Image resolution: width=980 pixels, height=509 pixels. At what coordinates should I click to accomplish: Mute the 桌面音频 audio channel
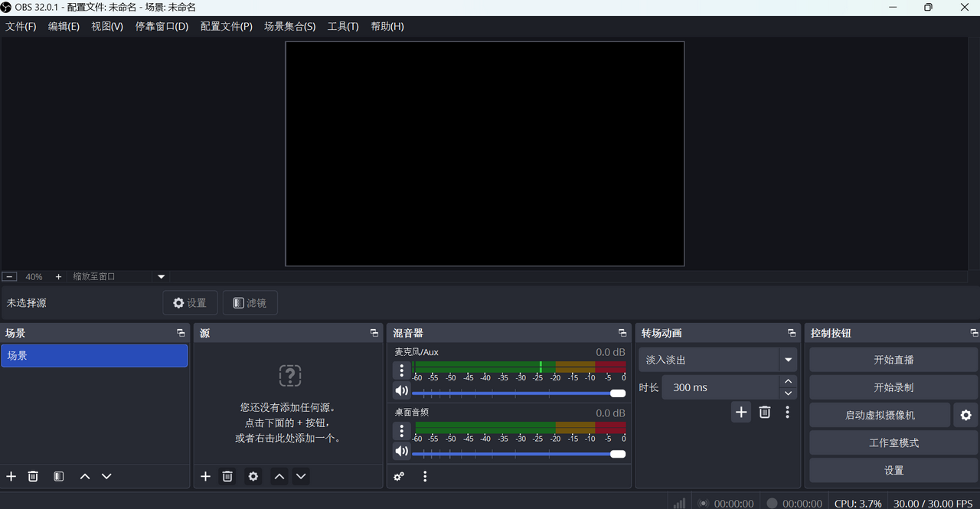point(401,451)
